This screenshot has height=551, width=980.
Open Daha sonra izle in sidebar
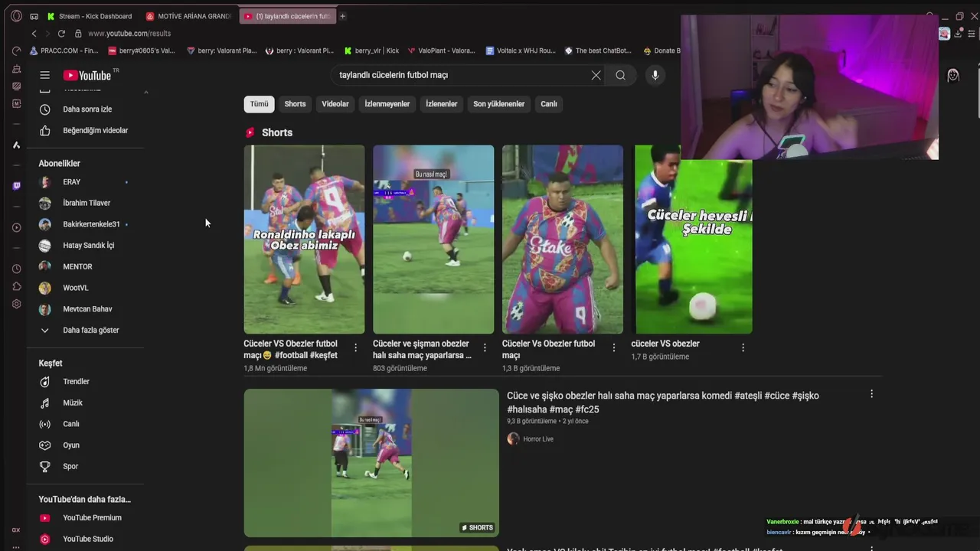pos(87,109)
